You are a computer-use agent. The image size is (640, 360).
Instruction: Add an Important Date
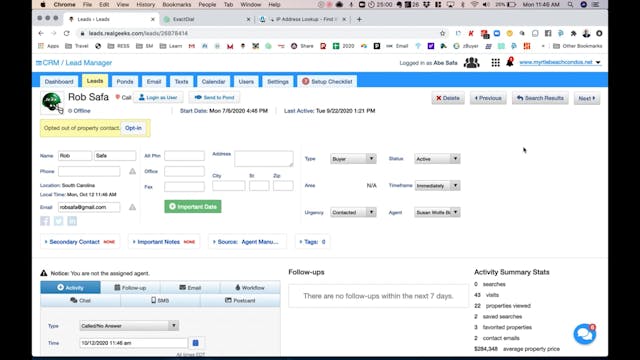(193, 207)
